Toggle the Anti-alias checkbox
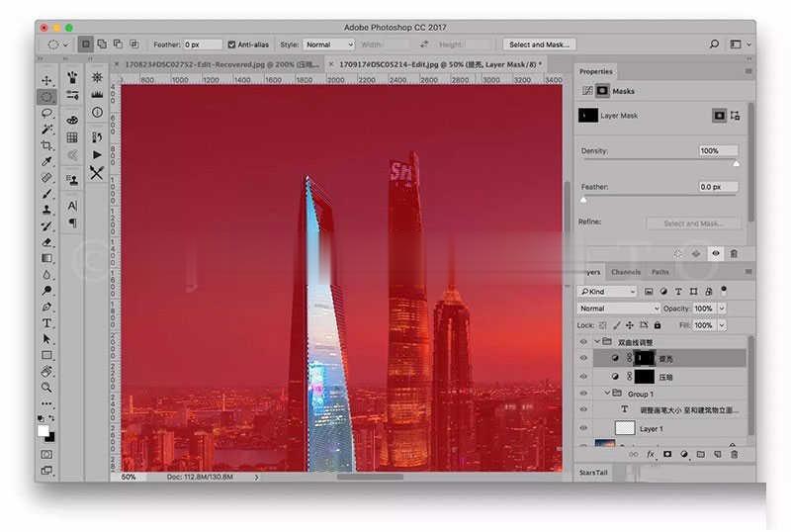The width and height of the screenshot is (791, 532). click(231, 44)
